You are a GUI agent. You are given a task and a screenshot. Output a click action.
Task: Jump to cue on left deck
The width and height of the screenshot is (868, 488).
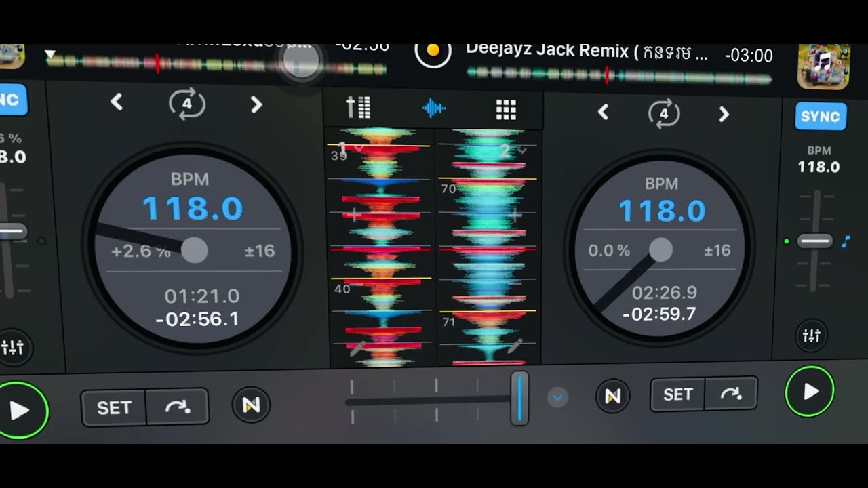[178, 407]
